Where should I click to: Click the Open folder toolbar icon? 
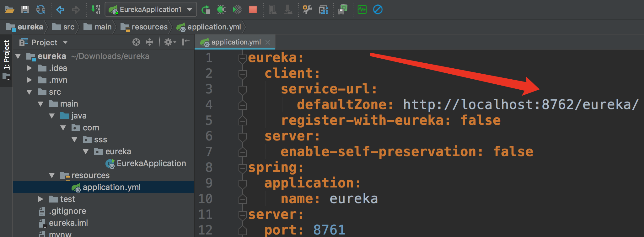pos(9,10)
